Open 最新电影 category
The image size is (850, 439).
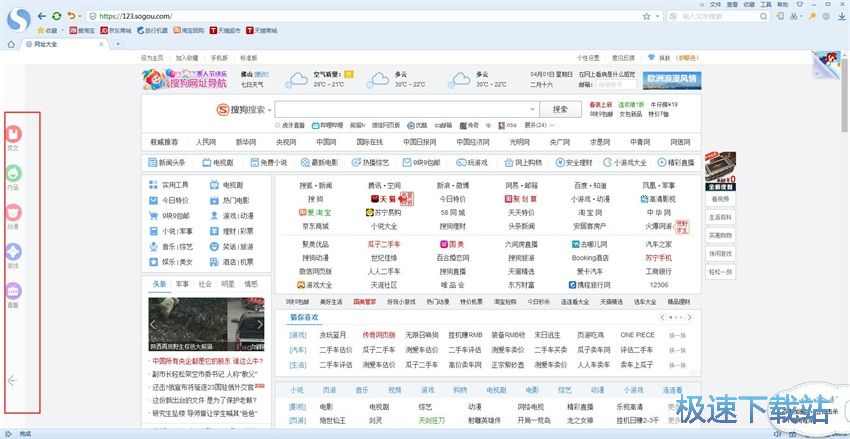point(319,162)
